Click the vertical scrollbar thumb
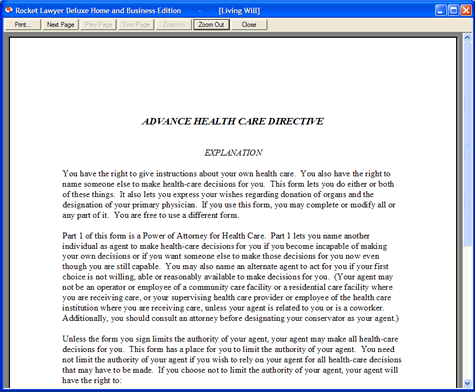The width and height of the screenshot is (475, 392). [467, 145]
